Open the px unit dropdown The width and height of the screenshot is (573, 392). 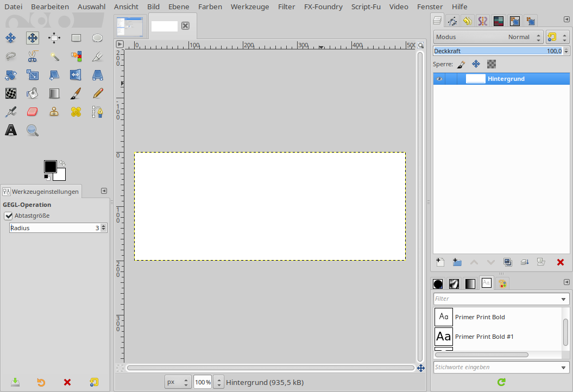pyautogui.click(x=178, y=382)
